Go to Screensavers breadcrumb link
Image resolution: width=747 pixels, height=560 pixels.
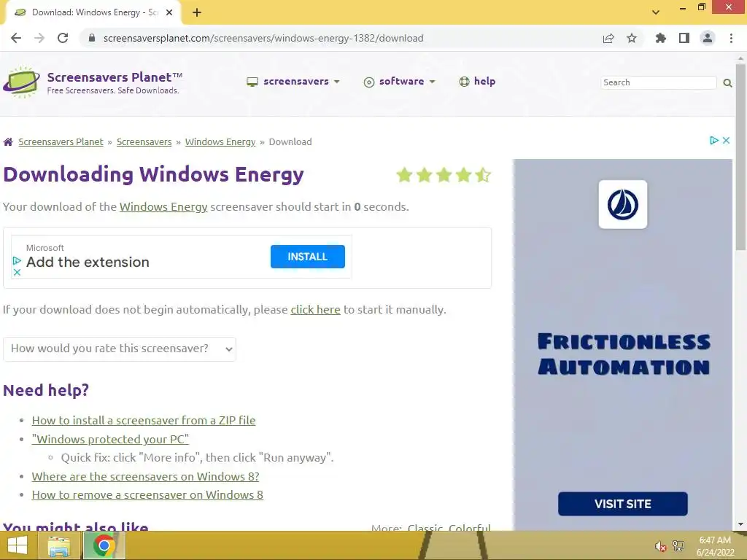tap(144, 142)
